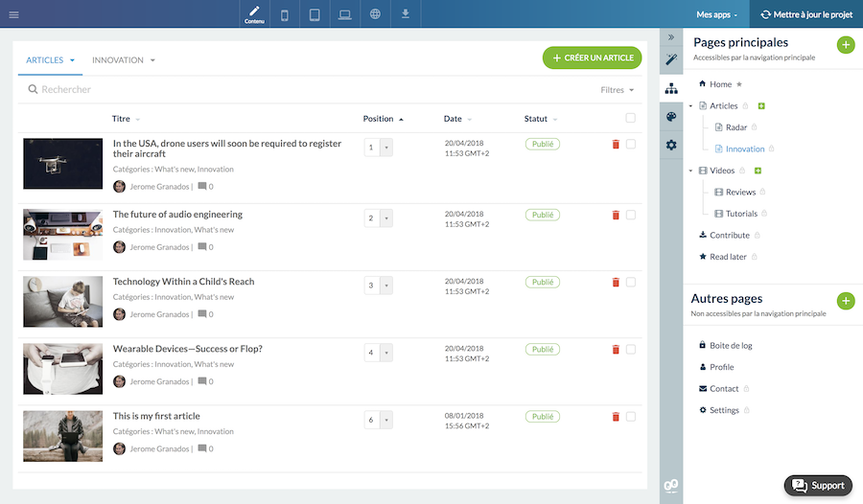Tick checkbox for Wearable Devices article
This screenshot has height=504, width=863.
(x=630, y=350)
